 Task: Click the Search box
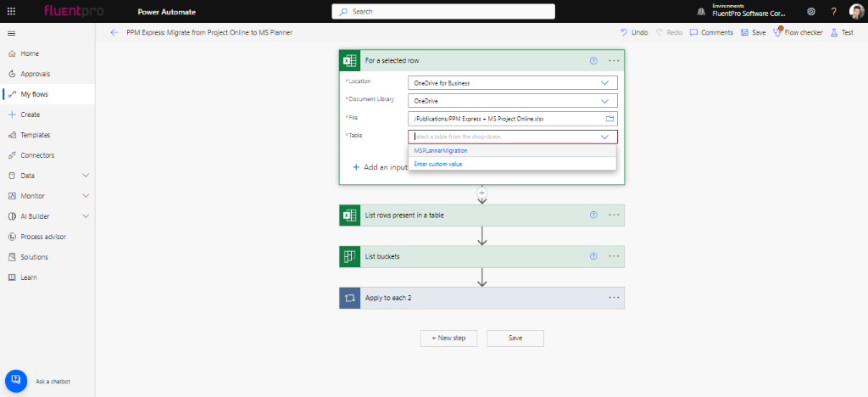[443, 11]
